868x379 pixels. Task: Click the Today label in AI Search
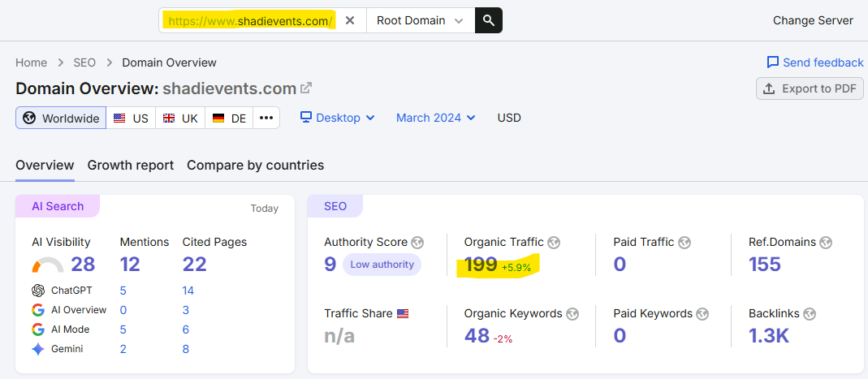click(264, 209)
